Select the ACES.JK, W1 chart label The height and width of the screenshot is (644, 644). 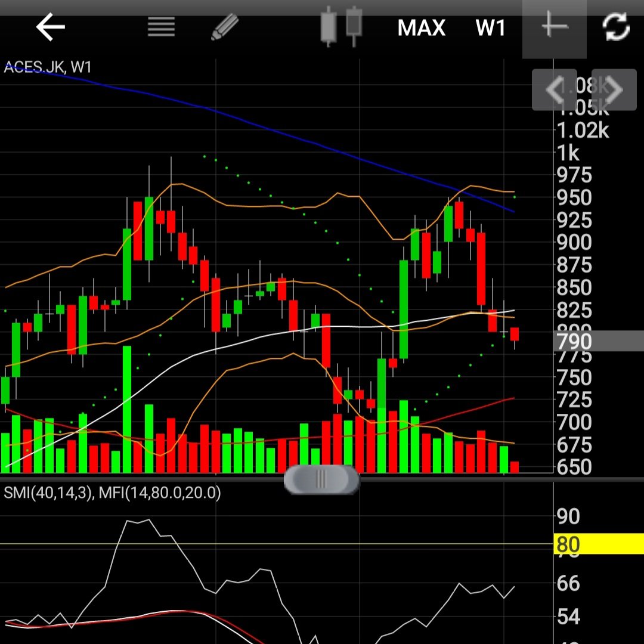[x=48, y=67]
